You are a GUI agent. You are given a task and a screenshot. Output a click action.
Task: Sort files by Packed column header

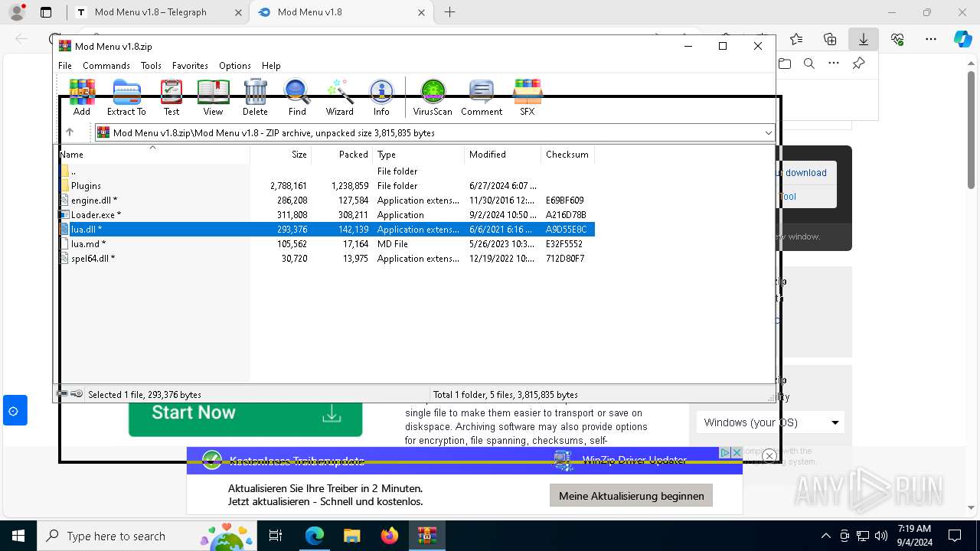342,155
